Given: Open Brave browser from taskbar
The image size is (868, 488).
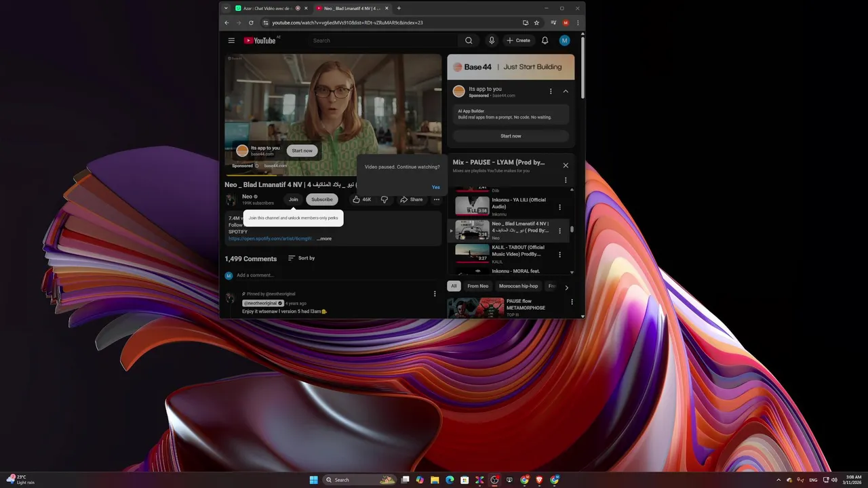Looking at the screenshot, I should 540,480.
